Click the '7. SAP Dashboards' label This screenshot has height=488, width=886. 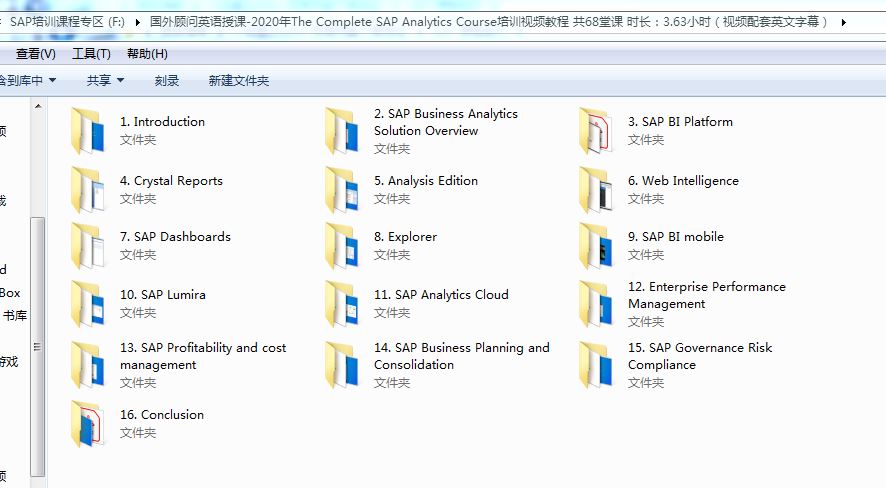pos(175,237)
